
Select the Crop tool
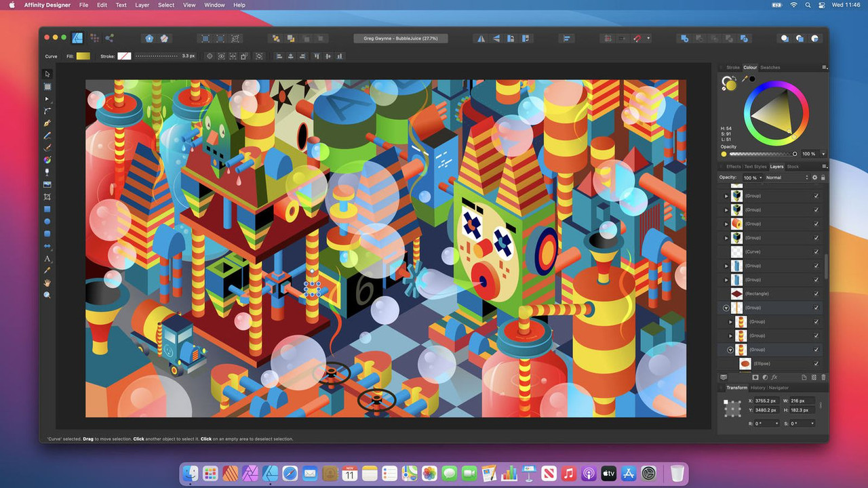click(47, 197)
